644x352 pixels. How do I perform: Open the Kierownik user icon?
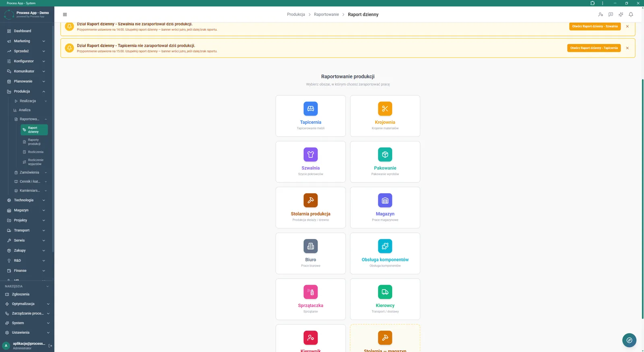(310, 338)
